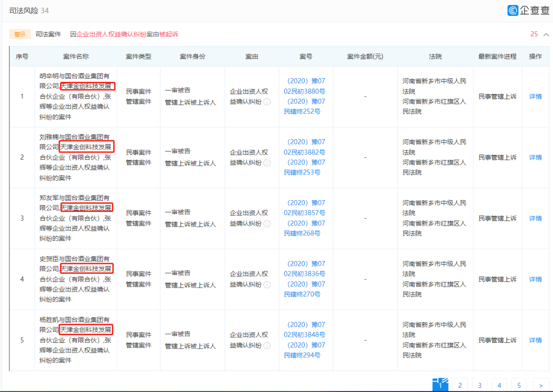
Task: Click info icon beside 案由 in row 2
Action: point(267,163)
